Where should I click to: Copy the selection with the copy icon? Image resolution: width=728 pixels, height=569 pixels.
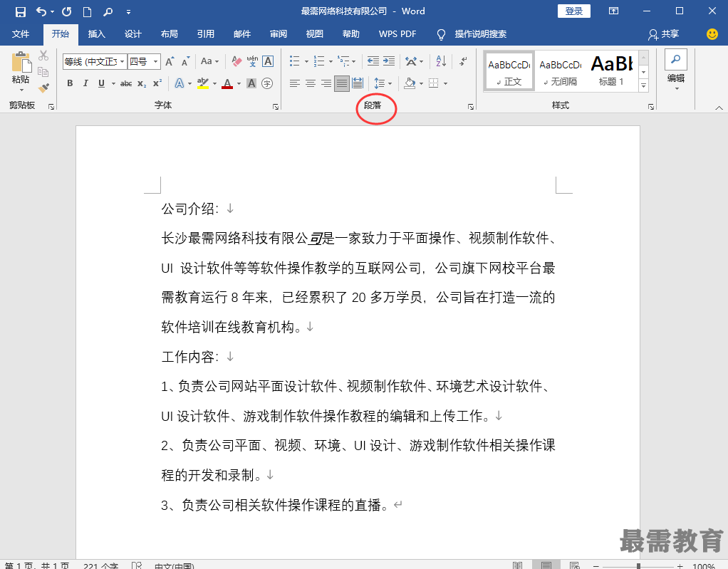tap(43, 71)
